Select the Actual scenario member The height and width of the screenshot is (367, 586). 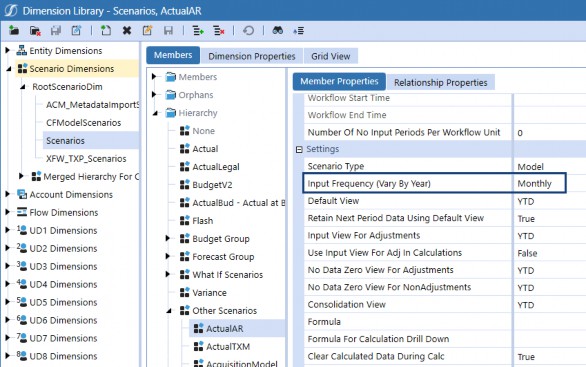(x=205, y=149)
